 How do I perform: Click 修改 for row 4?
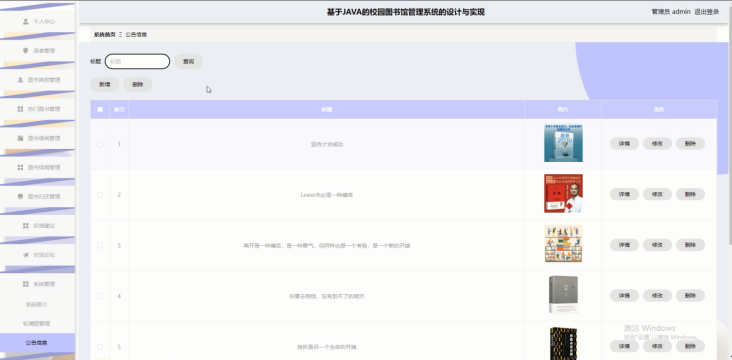(657, 296)
